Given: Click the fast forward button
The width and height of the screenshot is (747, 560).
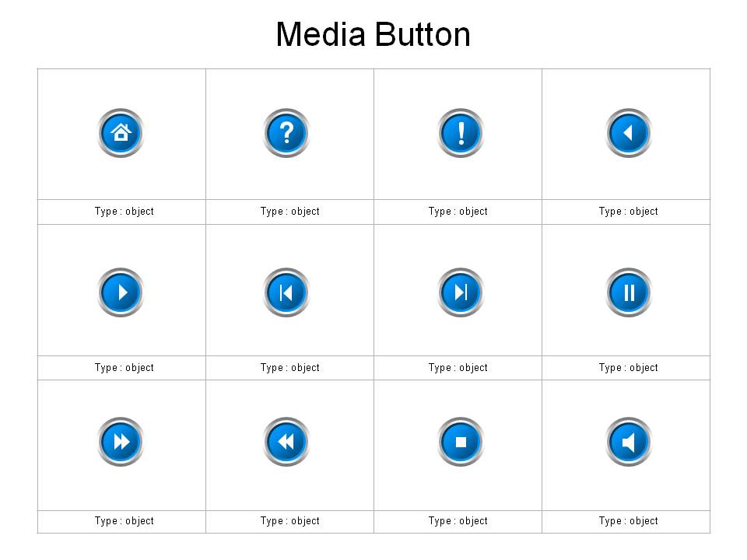Looking at the screenshot, I should coord(121,442).
